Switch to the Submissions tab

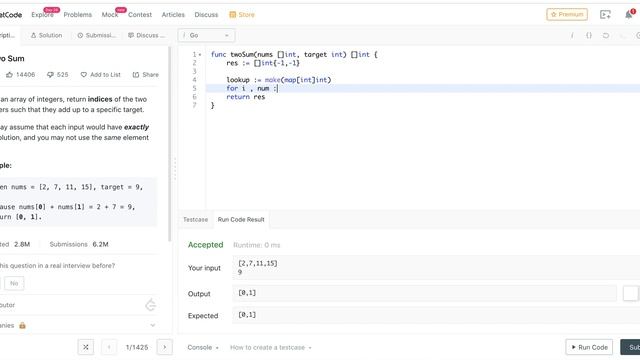[x=97, y=36]
